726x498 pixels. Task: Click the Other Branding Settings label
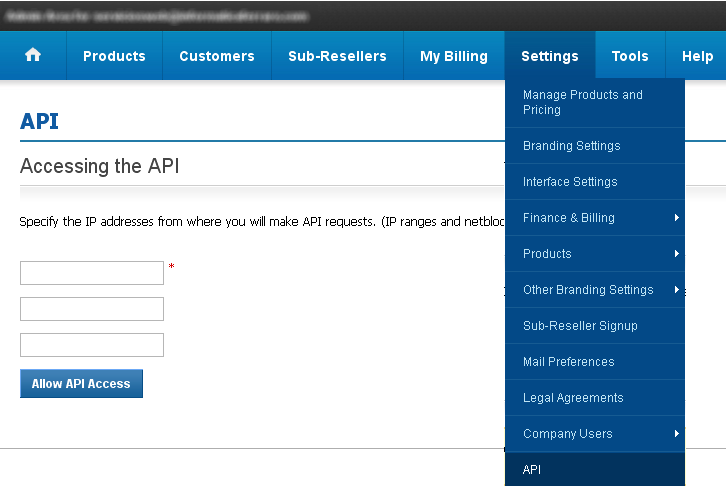[x=588, y=290]
